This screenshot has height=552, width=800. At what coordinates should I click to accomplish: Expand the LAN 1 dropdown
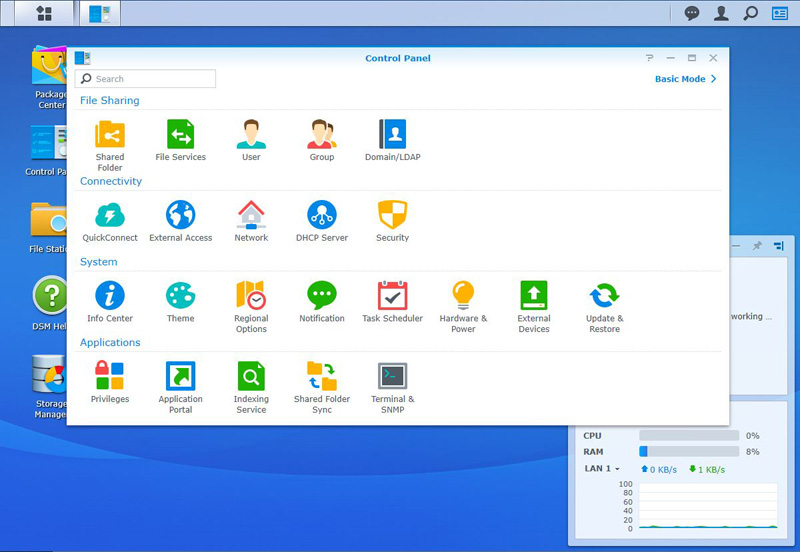pyautogui.click(x=602, y=469)
